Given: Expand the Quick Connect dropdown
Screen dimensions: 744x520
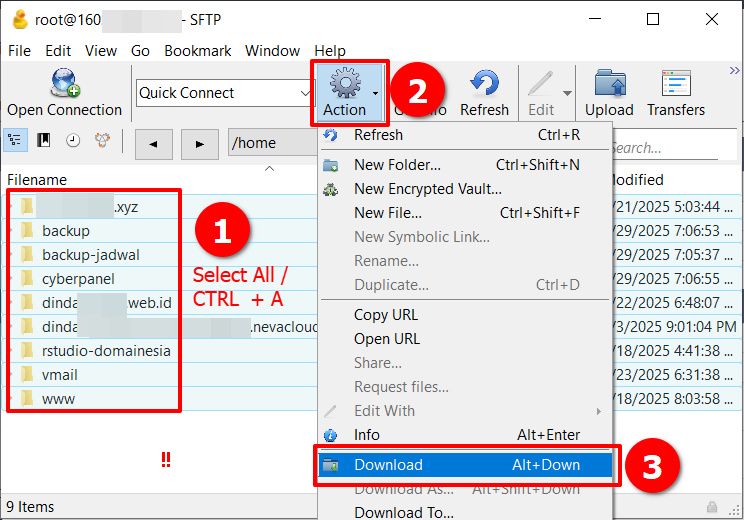Looking at the screenshot, I should pyautogui.click(x=305, y=93).
